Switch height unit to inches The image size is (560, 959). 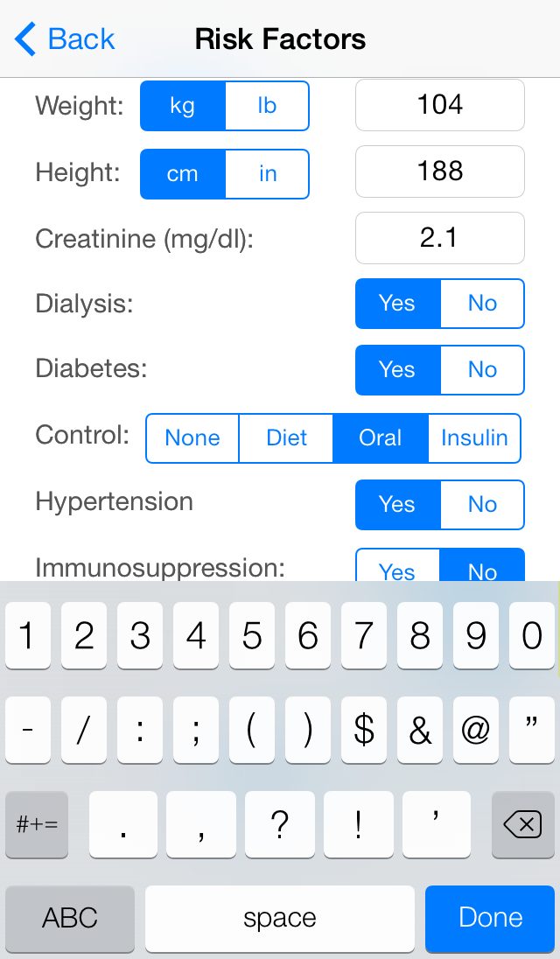[267, 173]
